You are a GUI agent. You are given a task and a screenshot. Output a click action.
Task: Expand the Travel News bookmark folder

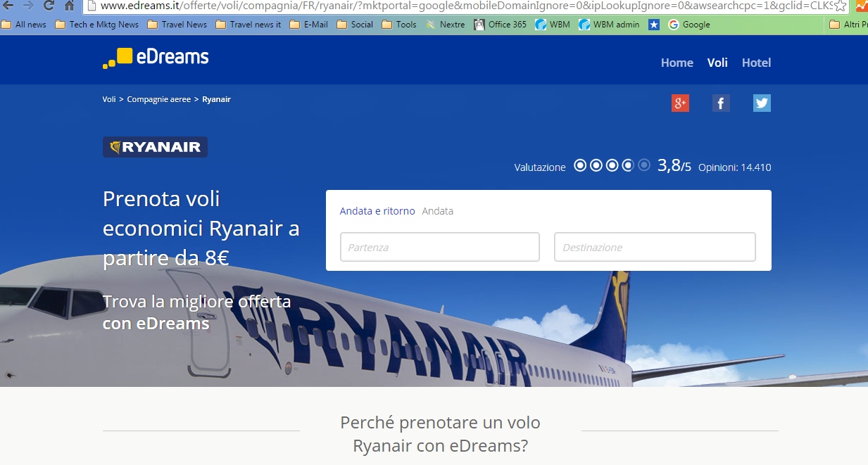click(177, 25)
